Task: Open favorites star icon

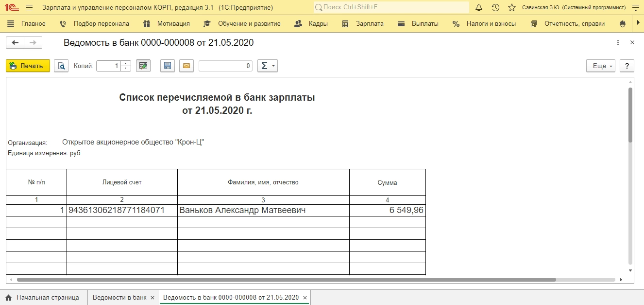Action: pyautogui.click(x=511, y=7)
